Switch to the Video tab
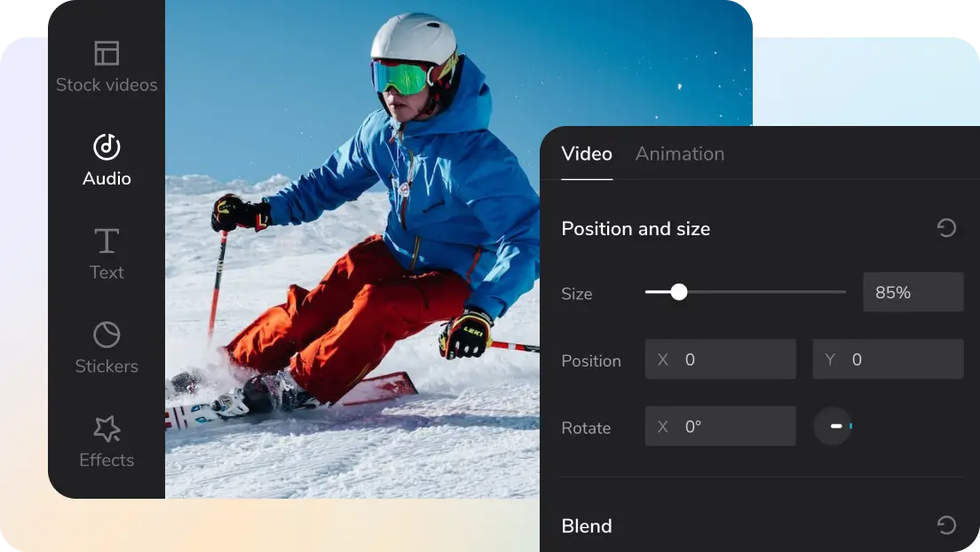The height and width of the screenshot is (552, 980). pos(587,154)
